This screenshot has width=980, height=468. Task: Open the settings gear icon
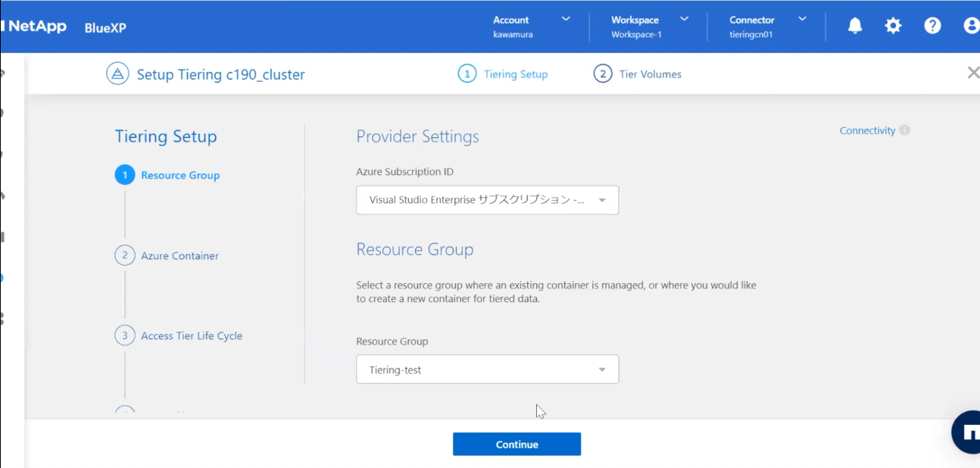point(894,26)
